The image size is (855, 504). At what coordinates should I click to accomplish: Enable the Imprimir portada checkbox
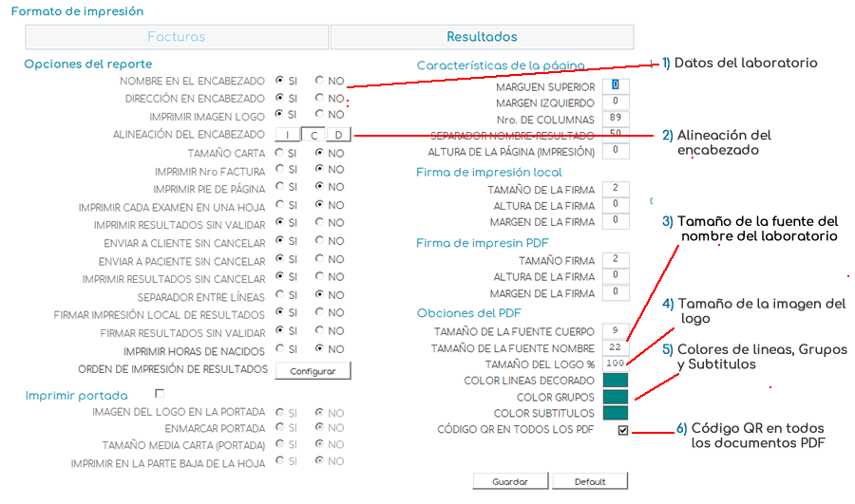[160, 393]
